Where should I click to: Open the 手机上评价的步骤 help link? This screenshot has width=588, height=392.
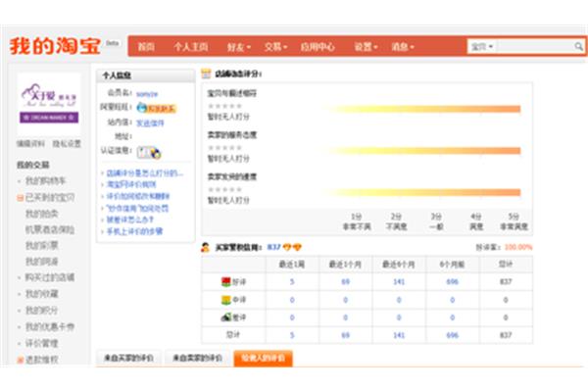pyautogui.click(x=134, y=231)
